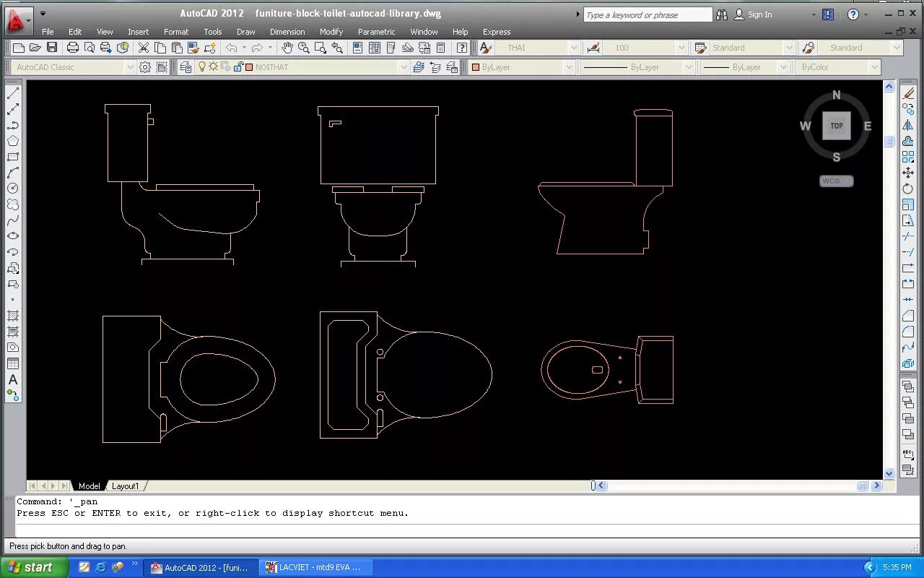Viewport: 924px width, 578px height.
Task: Click the Text Style 'A' brush icon
Action: pos(485,48)
